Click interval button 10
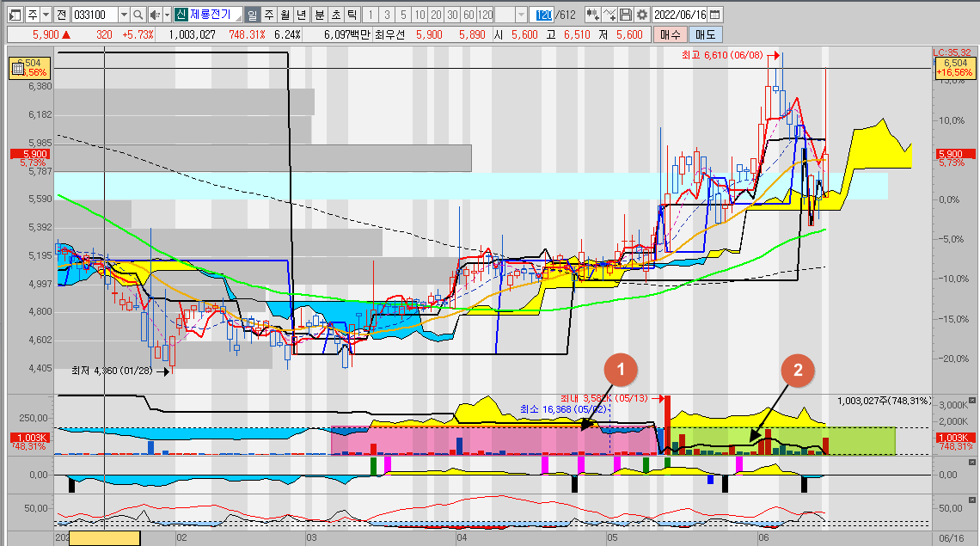980x546 pixels. pos(420,15)
